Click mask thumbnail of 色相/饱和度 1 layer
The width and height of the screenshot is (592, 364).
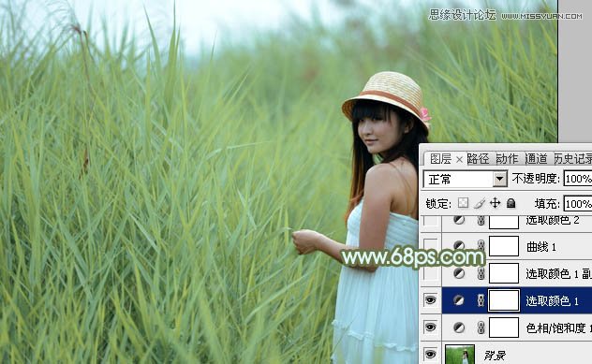point(504,328)
